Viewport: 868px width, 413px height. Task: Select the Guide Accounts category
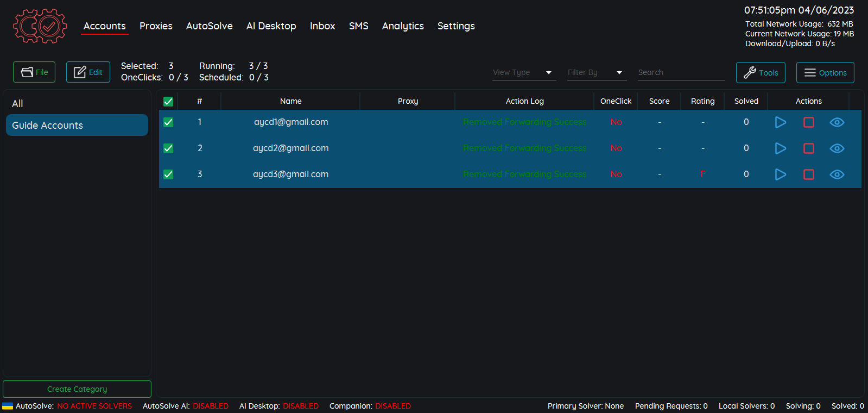coord(77,125)
